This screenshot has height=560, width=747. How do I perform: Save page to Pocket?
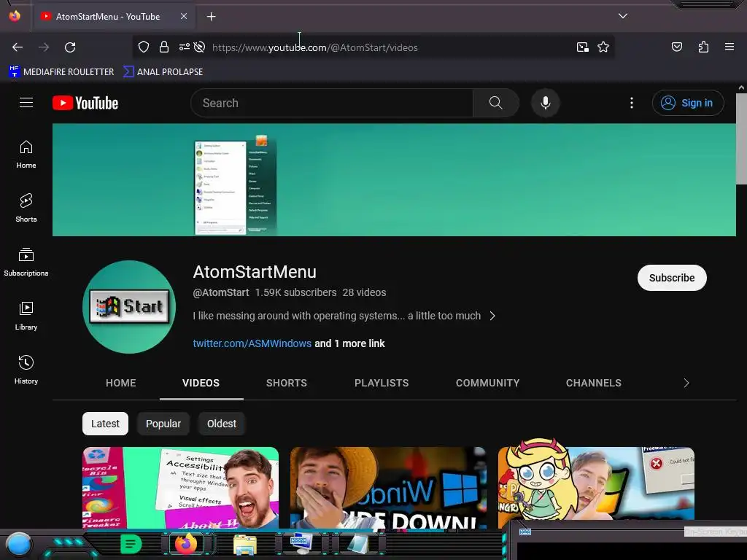coord(676,47)
